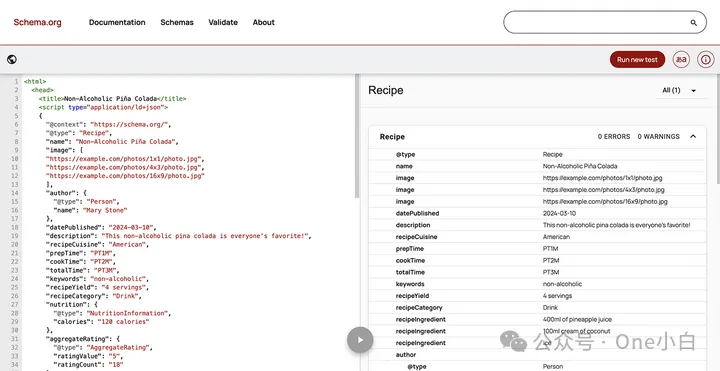Click the prepTime value PT1M

[551, 249]
